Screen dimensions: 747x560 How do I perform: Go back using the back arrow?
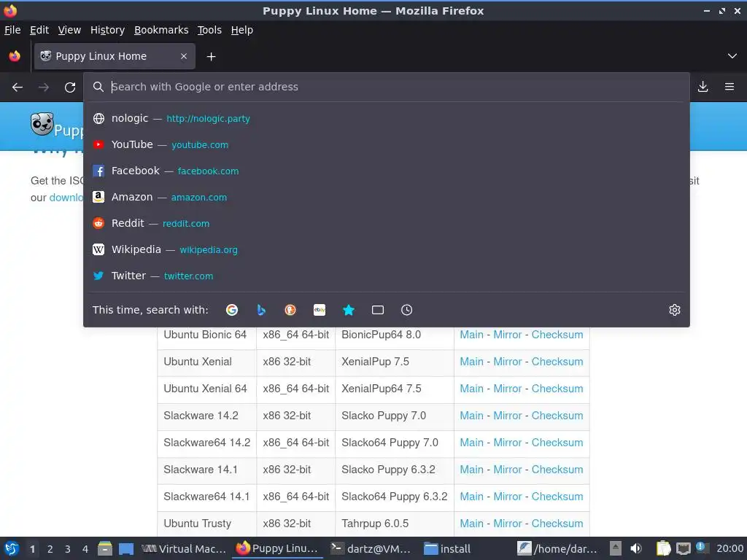(18, 87)
